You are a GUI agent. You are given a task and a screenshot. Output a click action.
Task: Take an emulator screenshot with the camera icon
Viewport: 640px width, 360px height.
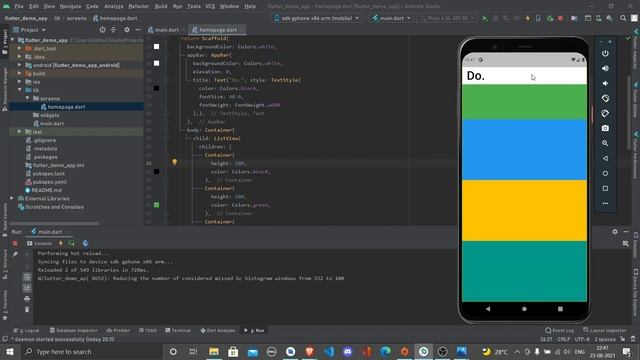point(605,128)
